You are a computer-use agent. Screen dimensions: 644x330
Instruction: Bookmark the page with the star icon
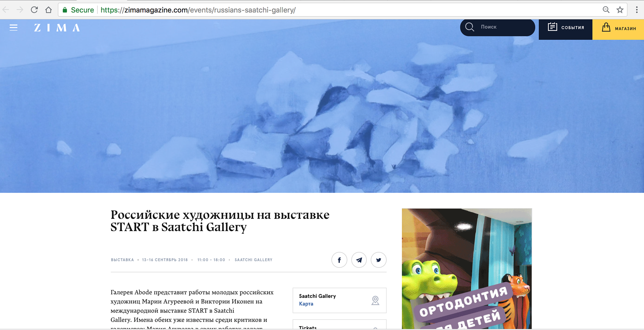[x=620, y=10]
